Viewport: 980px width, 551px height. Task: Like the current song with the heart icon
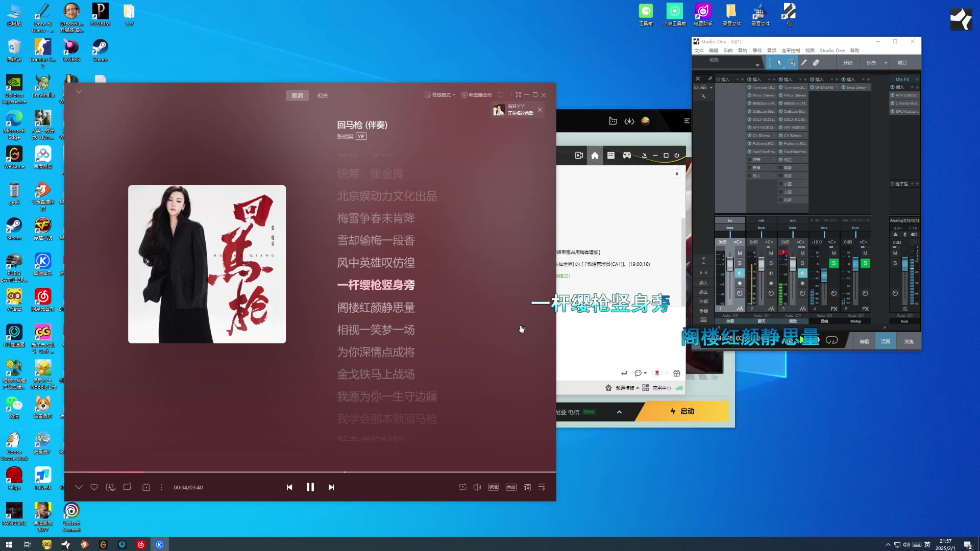(94, 487)
